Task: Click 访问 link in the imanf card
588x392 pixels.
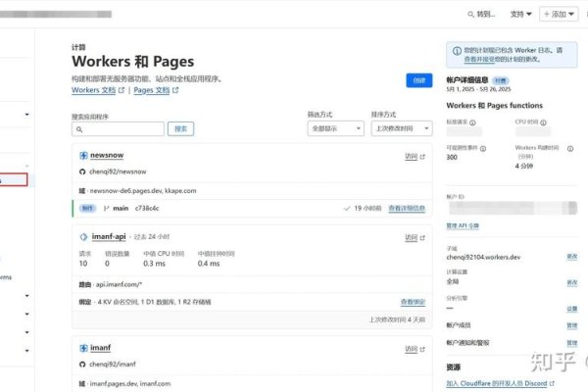Action: [412, 349]
